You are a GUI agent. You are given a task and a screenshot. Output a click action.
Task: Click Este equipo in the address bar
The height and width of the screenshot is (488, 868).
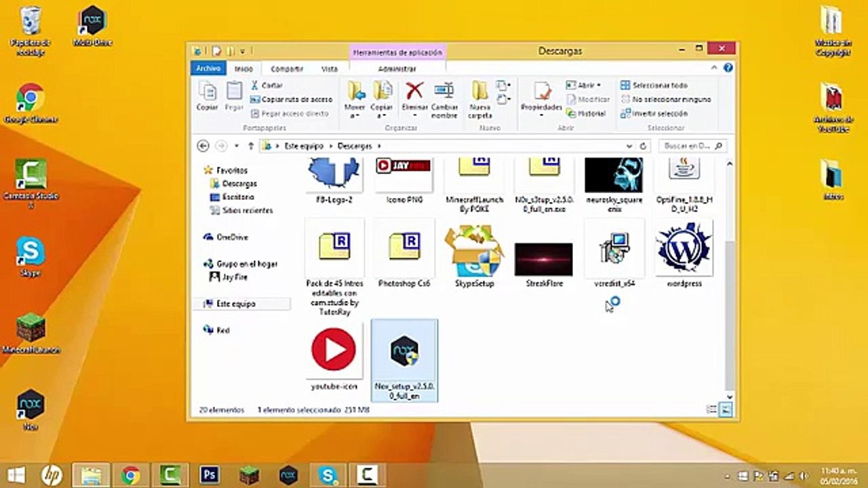303,146
